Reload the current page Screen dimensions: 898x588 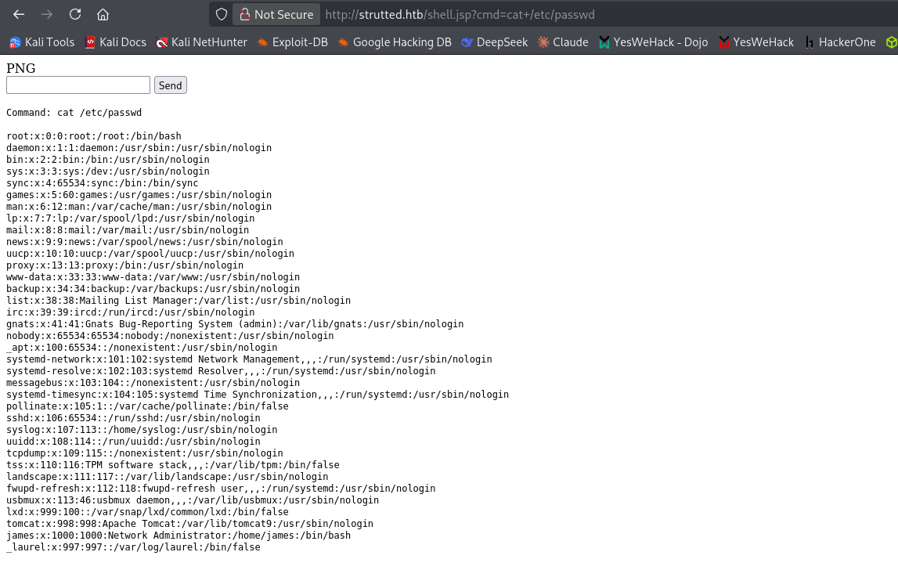tap(75, 14)
